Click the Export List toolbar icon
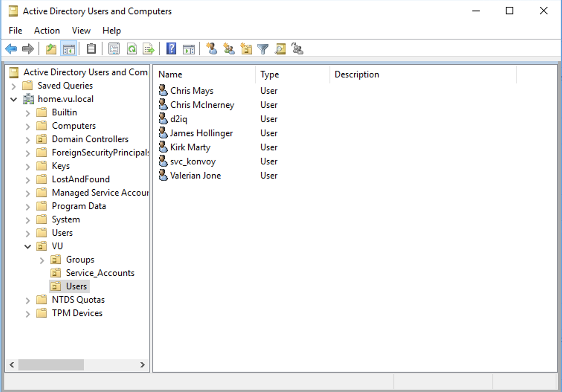The width and height of the screenshot is (562, 392). 149,49
